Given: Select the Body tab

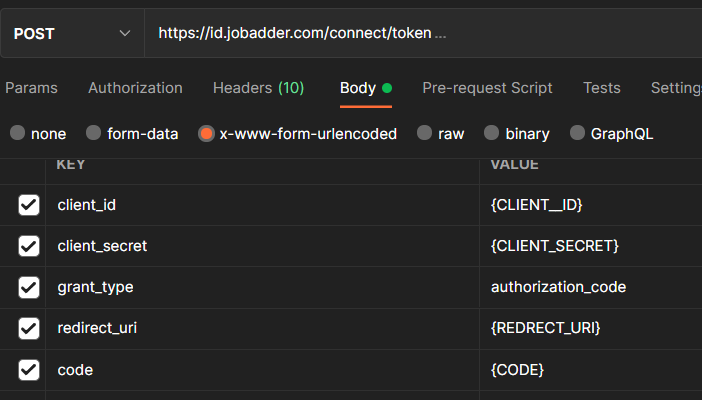Looking at the screenshot, I should (358, 88).
